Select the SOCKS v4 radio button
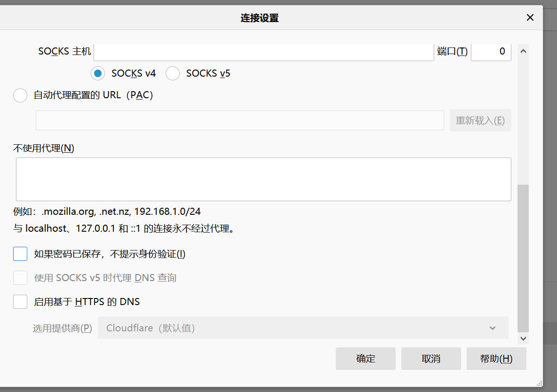This screenshot has height=392, width=557. [x=97, y=73]
